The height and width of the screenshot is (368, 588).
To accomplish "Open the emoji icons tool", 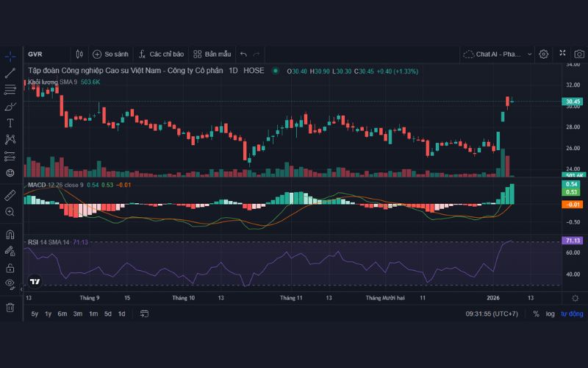I will click(x=10, y=173).
